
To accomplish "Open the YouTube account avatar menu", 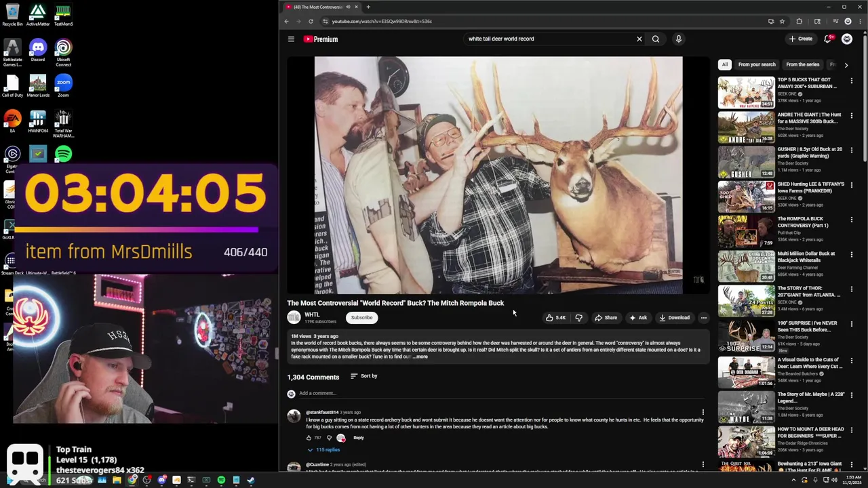I will [x=847, y=39].
